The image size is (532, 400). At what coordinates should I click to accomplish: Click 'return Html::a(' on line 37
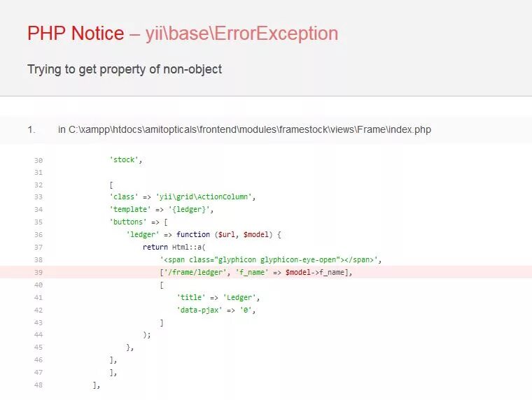pyautogui.click(x=174, y=247)
